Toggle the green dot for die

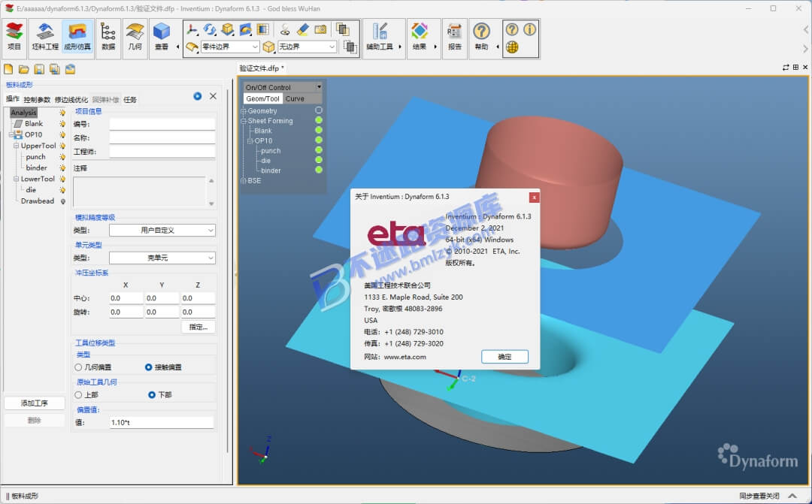pos(319,160)
